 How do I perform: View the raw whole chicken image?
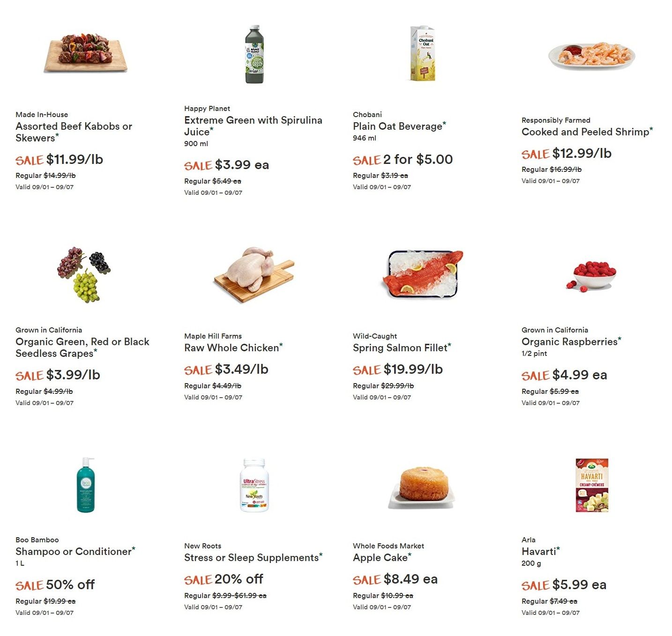[254, 275]
